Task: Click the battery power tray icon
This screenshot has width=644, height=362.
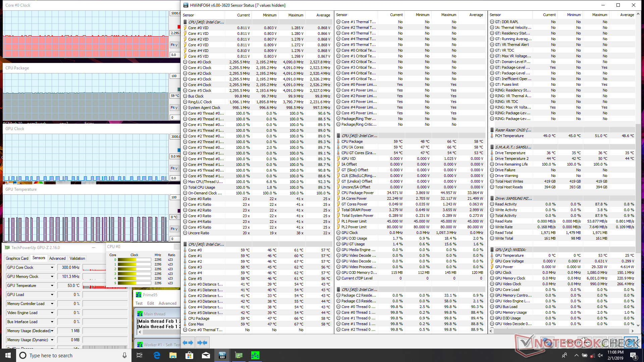Action: click(584, 355)
